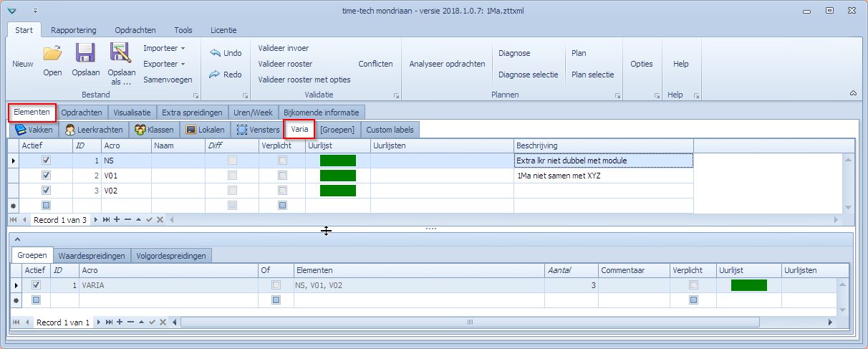Open Validatie group dialog launcher
Viewport: 868px width, 349px height.
pyautogui.click(x=395, y=95)
